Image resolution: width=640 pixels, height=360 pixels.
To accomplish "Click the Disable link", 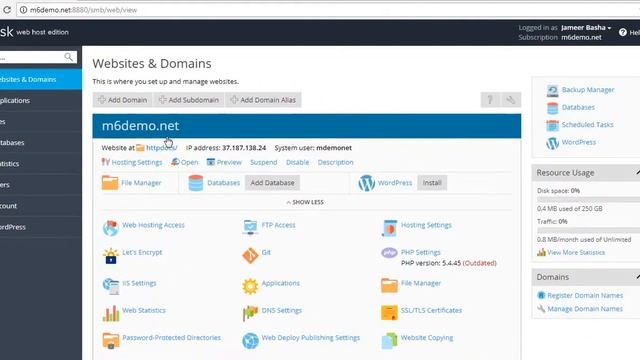I will tap(297, 162).
